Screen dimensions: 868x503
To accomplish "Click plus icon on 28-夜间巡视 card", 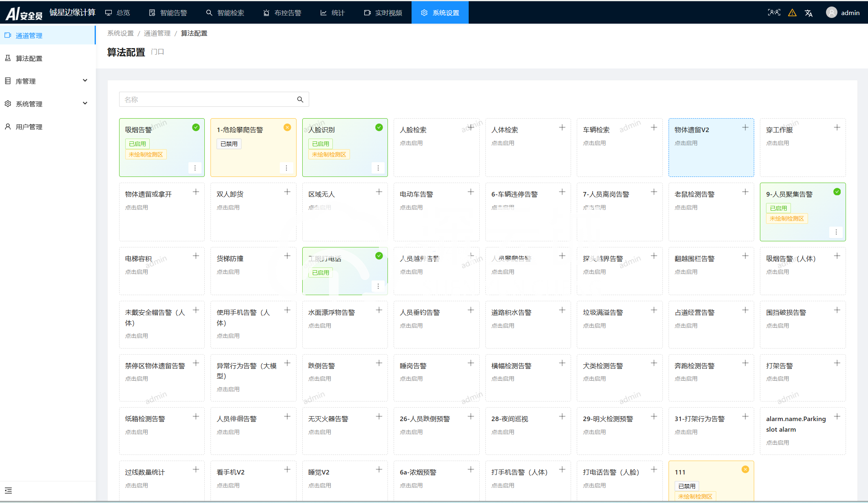I will tap(562, 416).
